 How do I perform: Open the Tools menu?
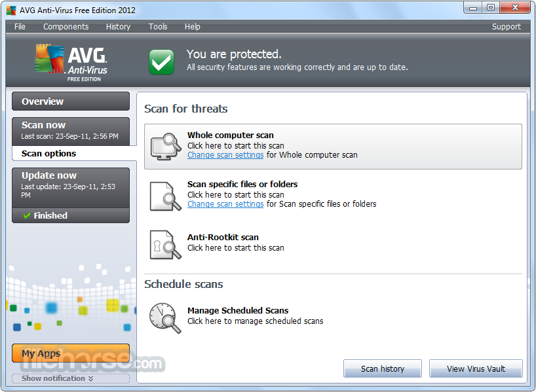point(158,27)
